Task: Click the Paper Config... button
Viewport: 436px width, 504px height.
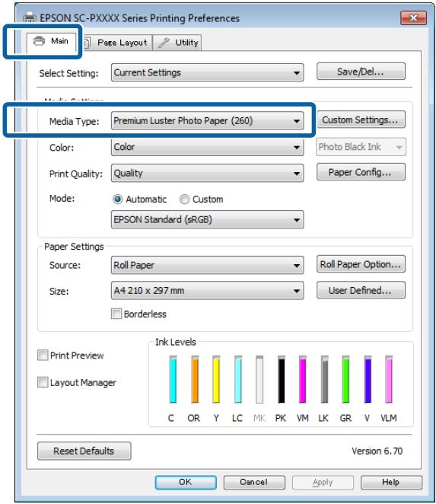Action: click(x=361, y=172)
